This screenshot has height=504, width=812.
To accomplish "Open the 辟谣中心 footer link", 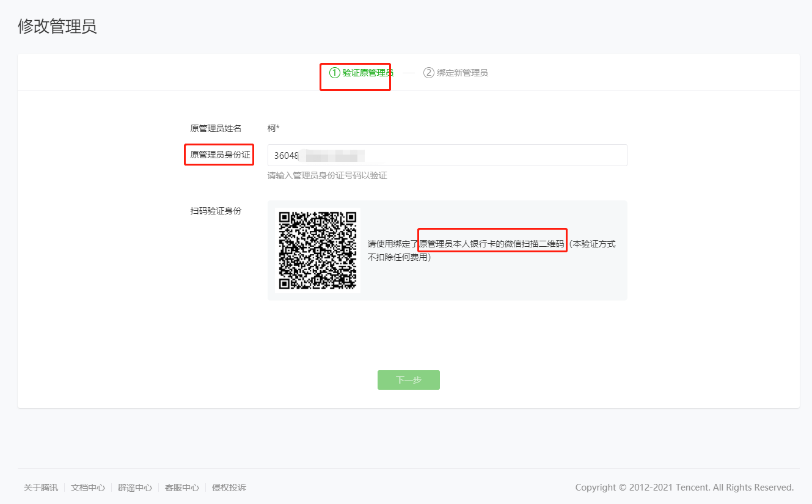I will [x=135, y=488].
